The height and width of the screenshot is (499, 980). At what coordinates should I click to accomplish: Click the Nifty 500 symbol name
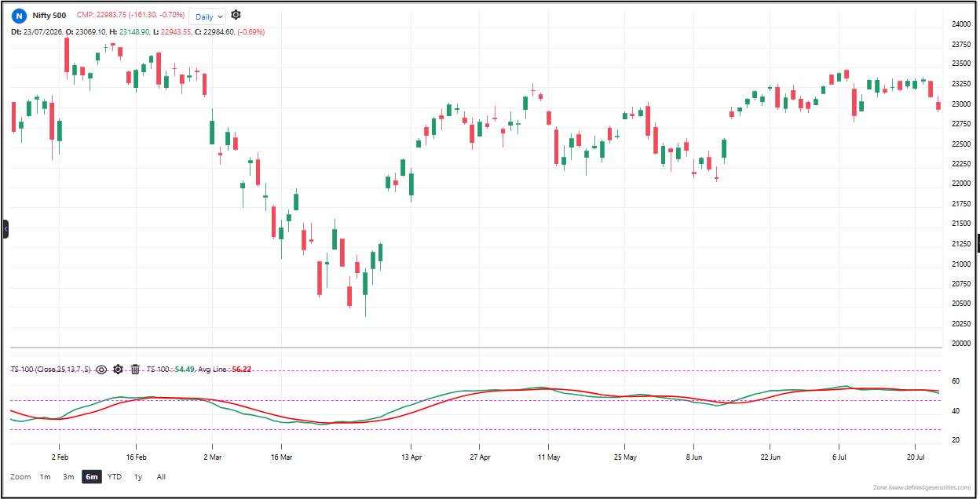[49, 16]
